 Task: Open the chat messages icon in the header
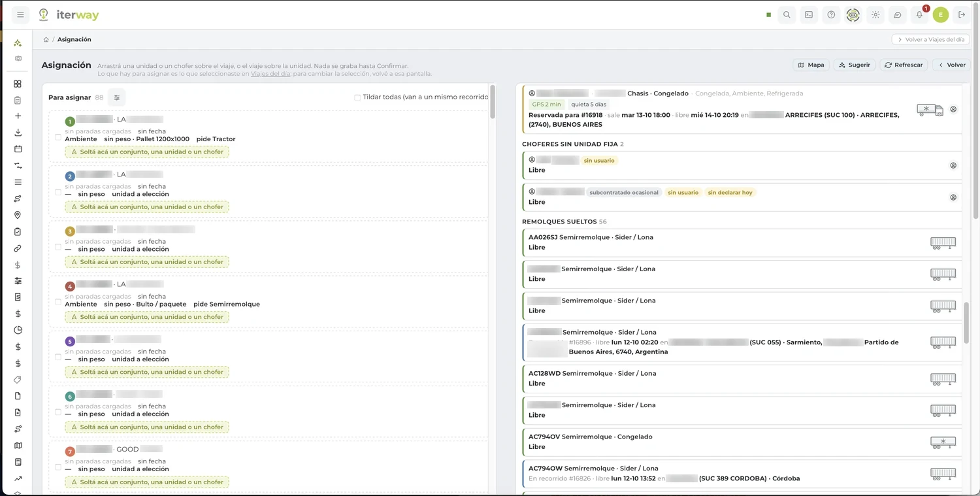point(898,14)
